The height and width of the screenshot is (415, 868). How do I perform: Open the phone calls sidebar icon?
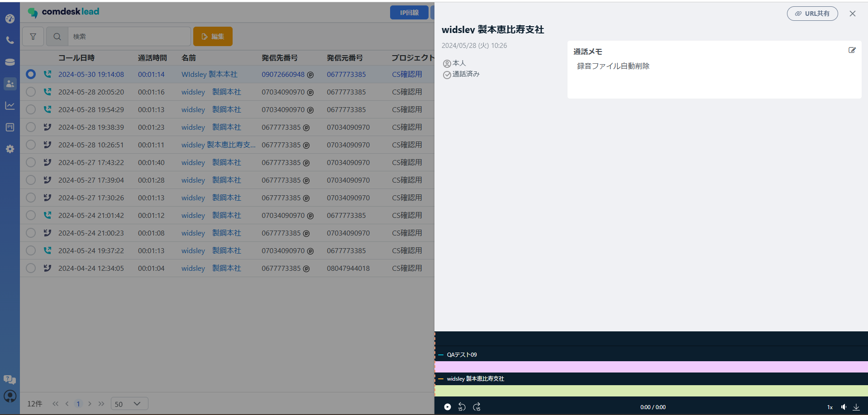(10, 40)
